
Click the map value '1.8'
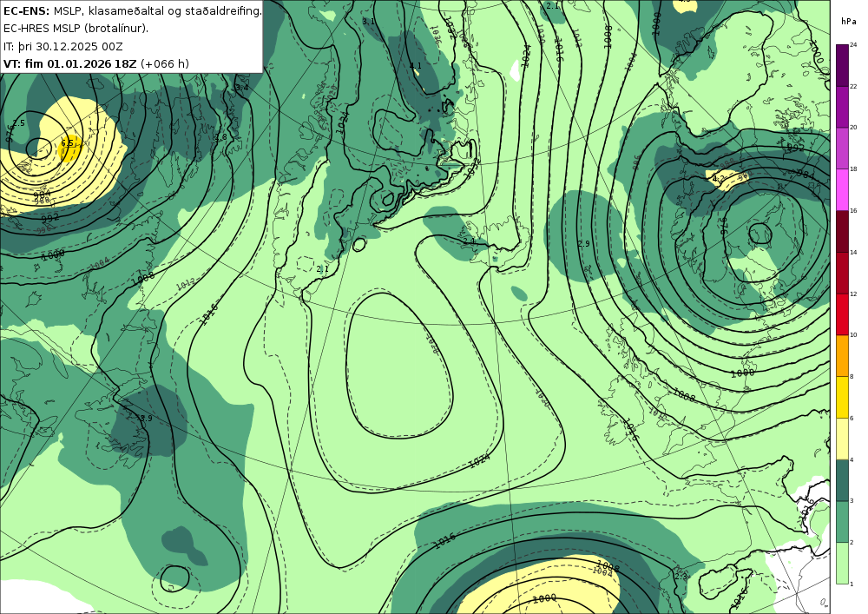click(220, 136)
